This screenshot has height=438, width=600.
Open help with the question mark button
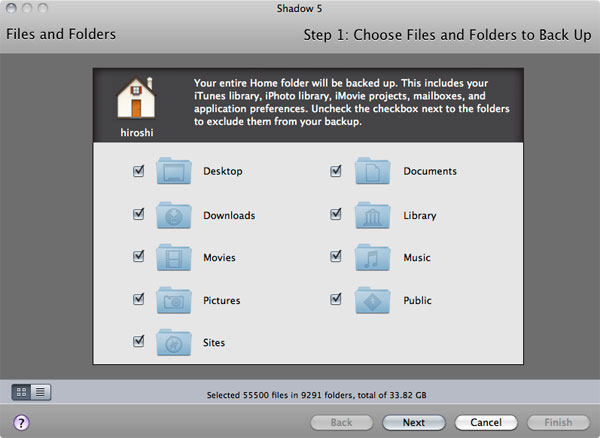tap(21, 423)
